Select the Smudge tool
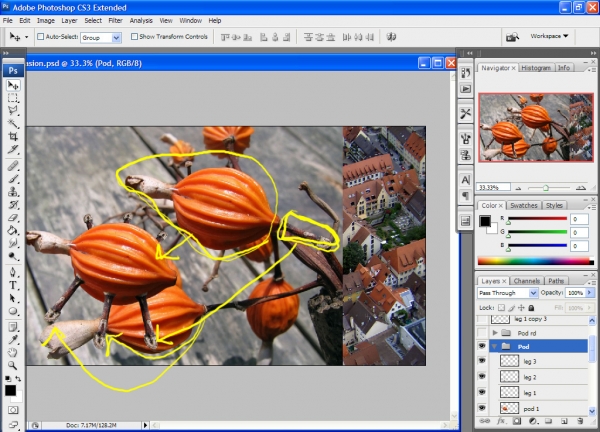Screen dimensions: 600x432 click(x=13, y=243)
